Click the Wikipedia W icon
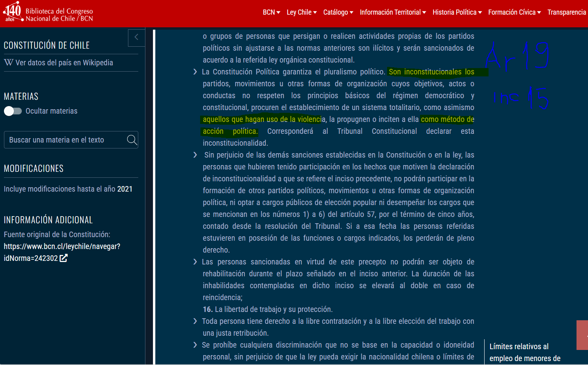 [x=9, y=63]
